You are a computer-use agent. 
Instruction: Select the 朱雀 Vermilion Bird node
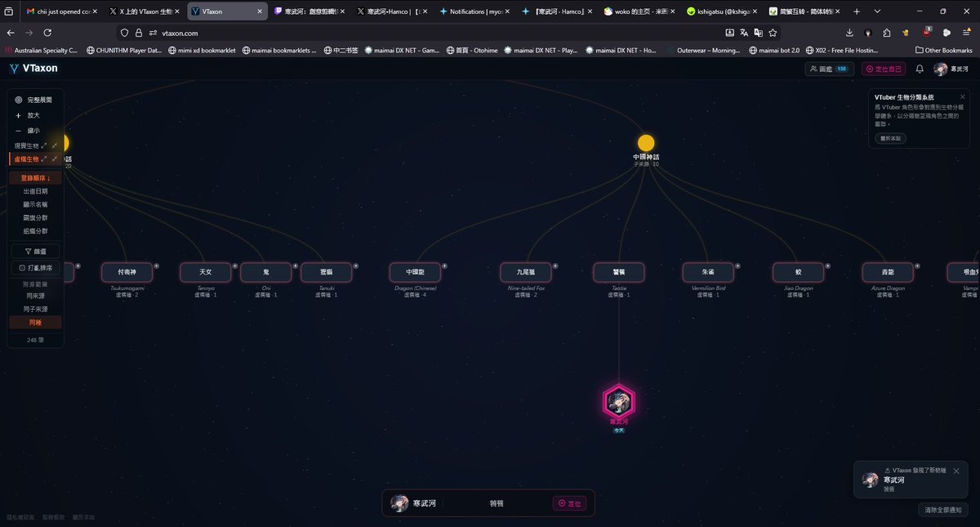click(x=708, y=271)
